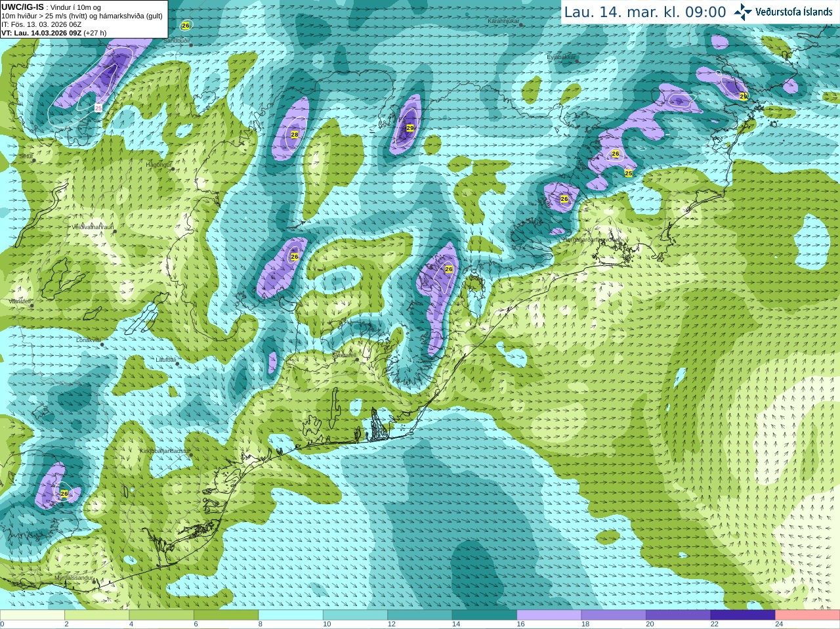Image resolution: width=840 pixels, height=629 pixels.
Task: Click the 4–6 m/s green legend swatch
Action: click(x=161, y=615)
